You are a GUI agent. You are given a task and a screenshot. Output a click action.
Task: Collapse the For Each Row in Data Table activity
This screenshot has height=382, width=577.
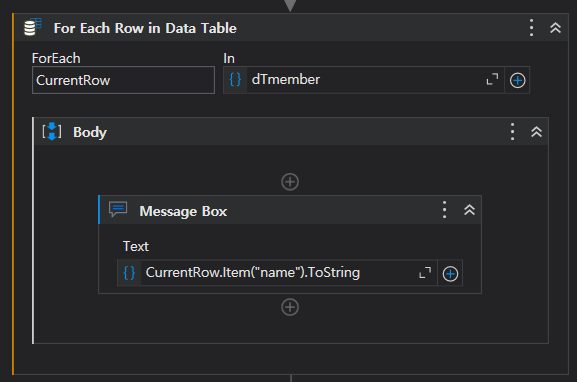pos(555,28)
